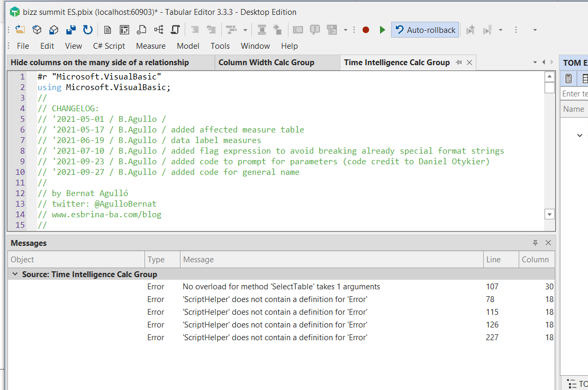
Task: Save the model with the Save icon
Action: 70,30
